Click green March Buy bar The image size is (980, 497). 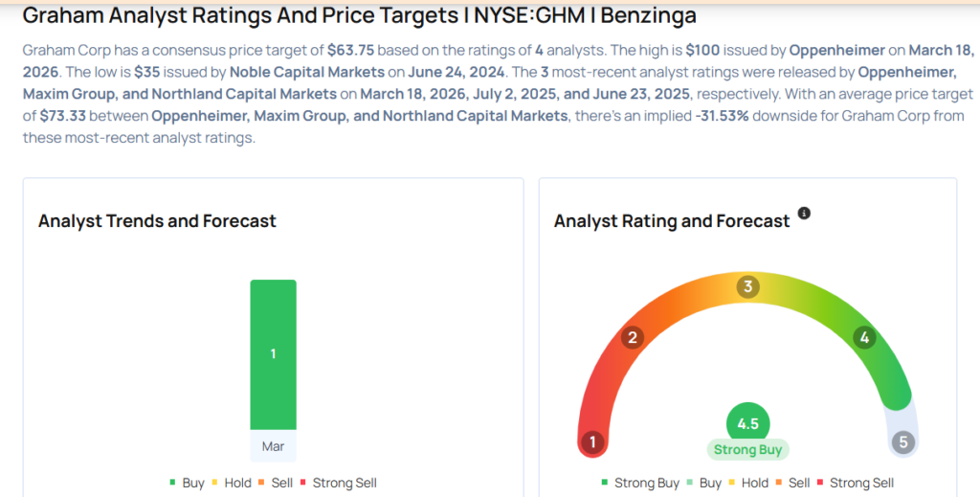273,354
